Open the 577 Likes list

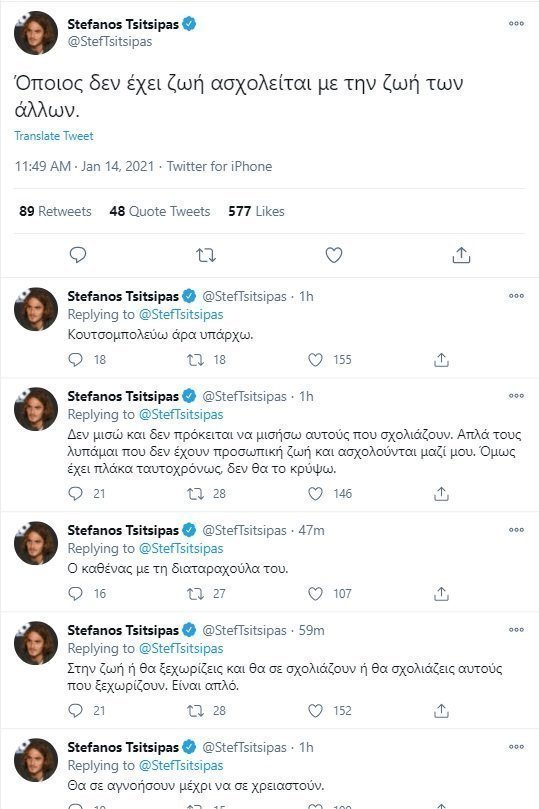click(256, 211)
